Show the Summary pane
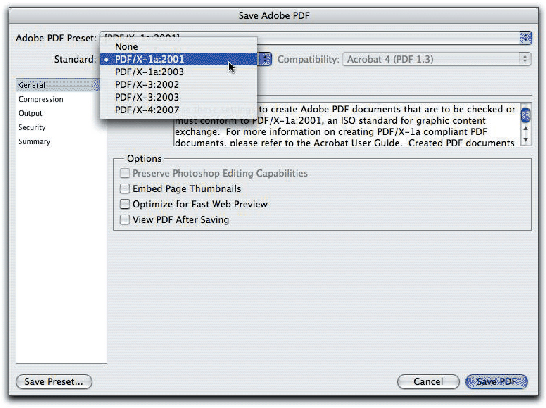The height and width of the screenshot is (408, 546). coord(34,141)
